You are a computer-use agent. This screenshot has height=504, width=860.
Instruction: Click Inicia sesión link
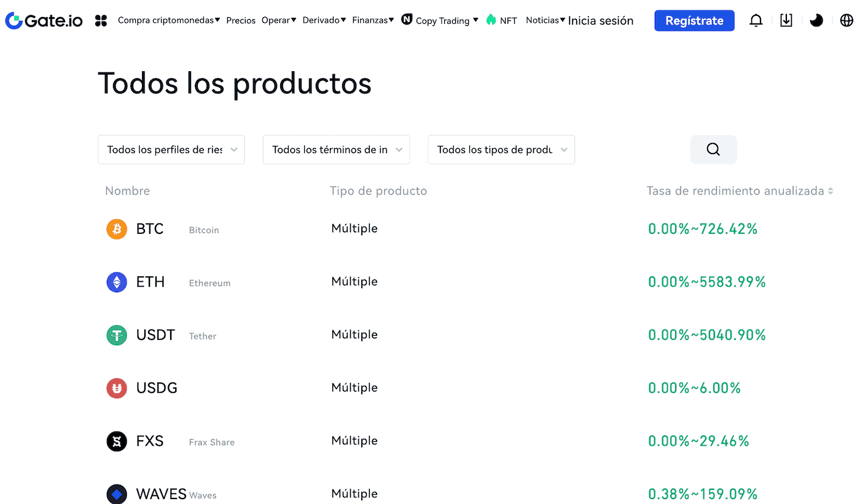click(x=601, y=20)
